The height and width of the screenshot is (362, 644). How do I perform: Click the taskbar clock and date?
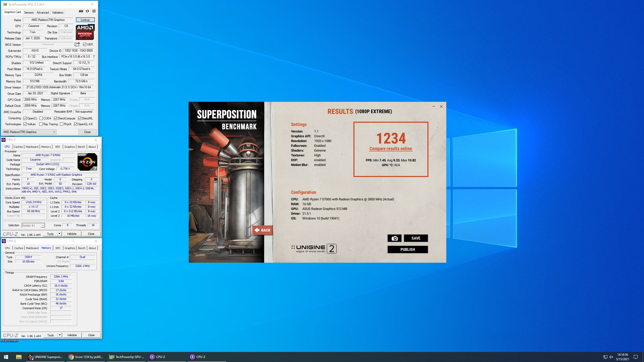tap(622, 357)
